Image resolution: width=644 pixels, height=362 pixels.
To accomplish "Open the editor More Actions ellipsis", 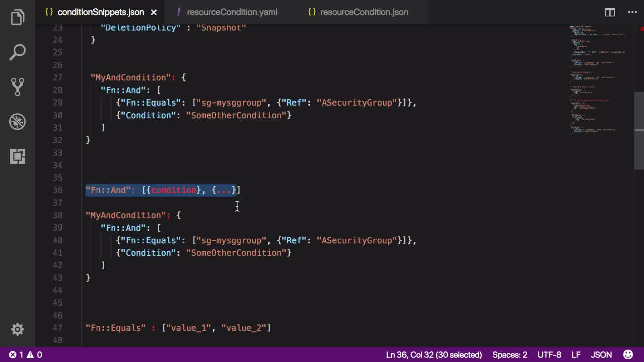I will point(632,12).
